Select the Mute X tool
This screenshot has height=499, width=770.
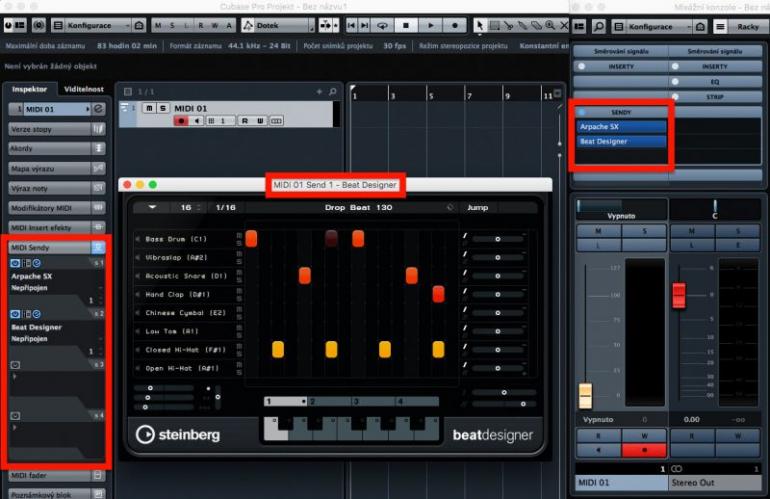click(x=564, y=25)
